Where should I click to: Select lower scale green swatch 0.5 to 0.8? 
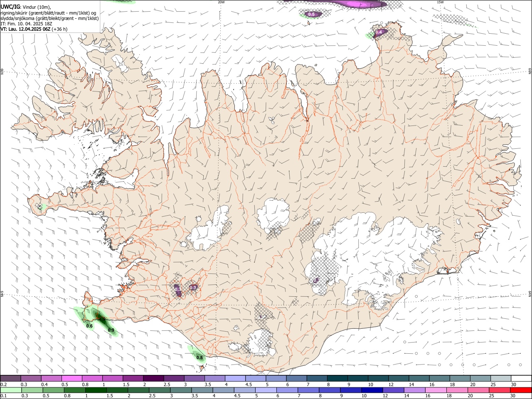pyautogui.click(x=53, y=390)
